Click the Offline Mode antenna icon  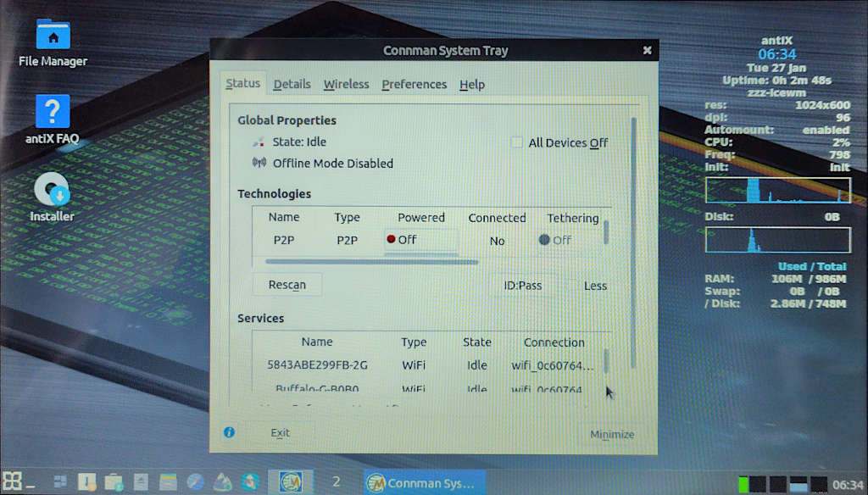click(259, 163)
